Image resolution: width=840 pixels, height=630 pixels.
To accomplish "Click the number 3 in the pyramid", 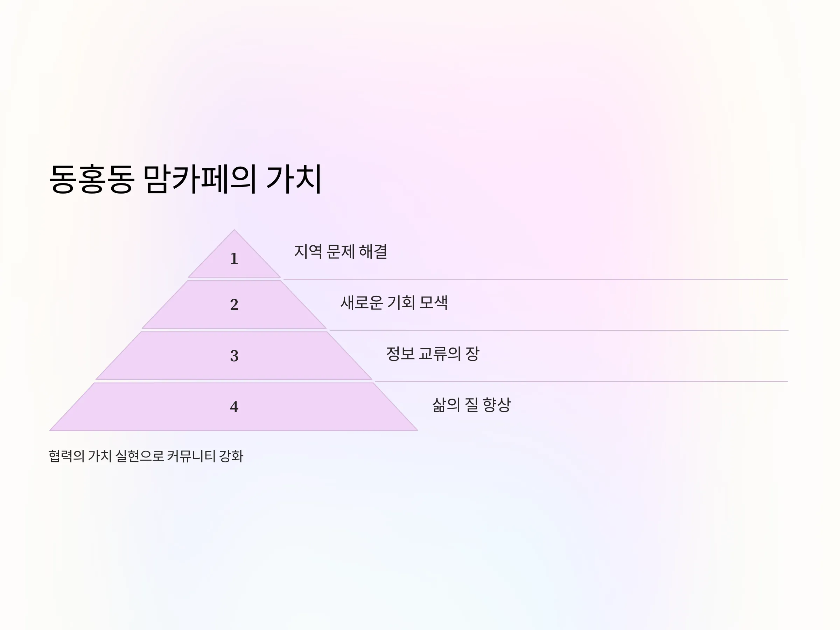I will (x=234, y=356).
